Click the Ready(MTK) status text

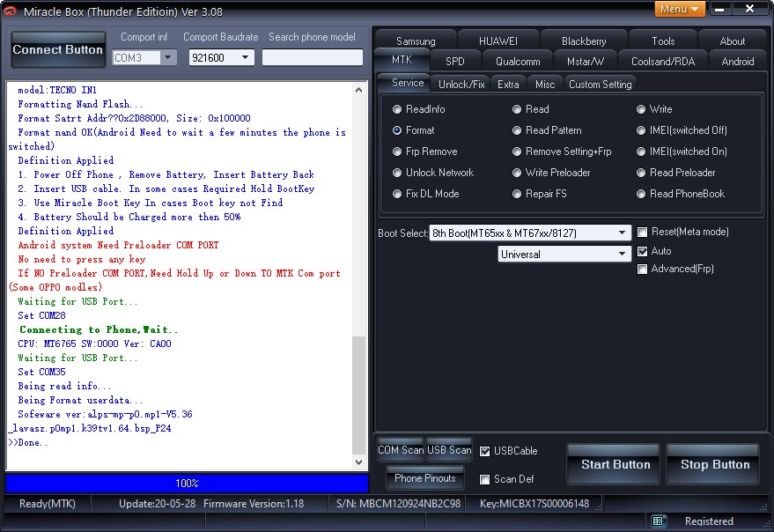tap(48, 504)
